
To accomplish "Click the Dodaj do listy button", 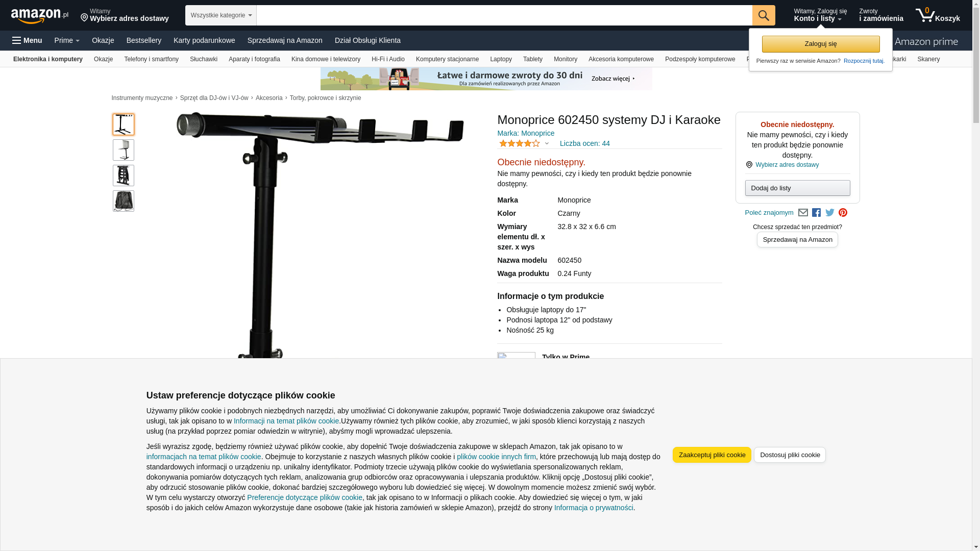I will point(797,188).
